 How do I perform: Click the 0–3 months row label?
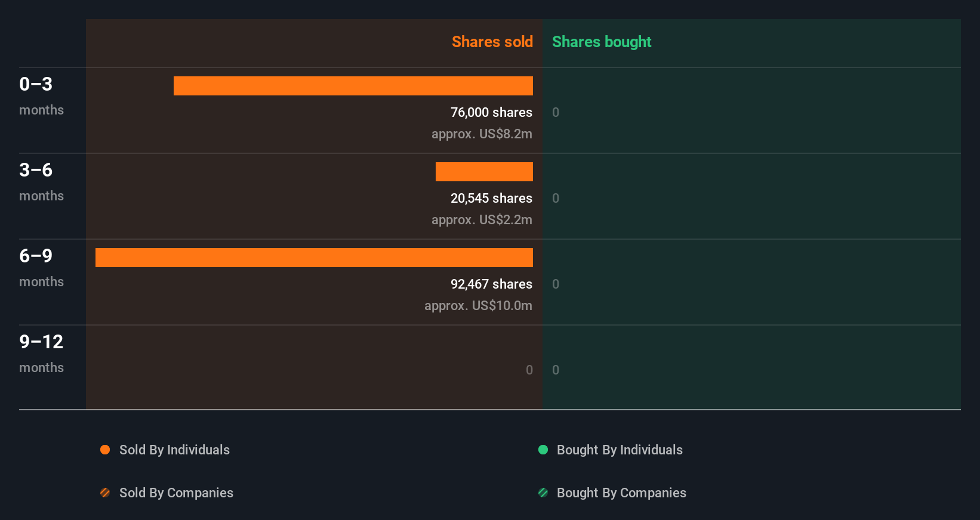tap(41, 96)
